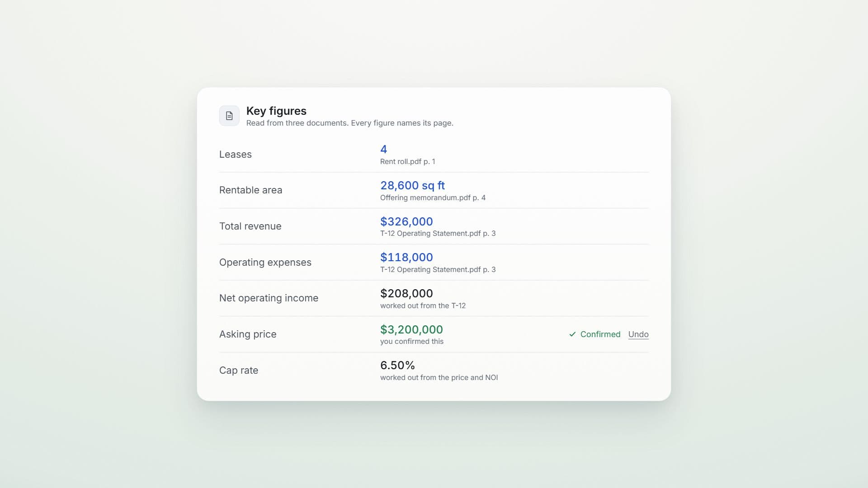Viewport: 868px width, 488px height.
Task: Click the 'worked out from the T-12' note
Action: click(x=423, y=305)
